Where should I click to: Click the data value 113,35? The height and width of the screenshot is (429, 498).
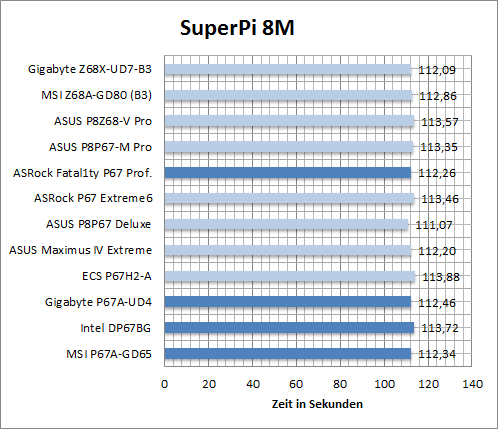point(439,147)
